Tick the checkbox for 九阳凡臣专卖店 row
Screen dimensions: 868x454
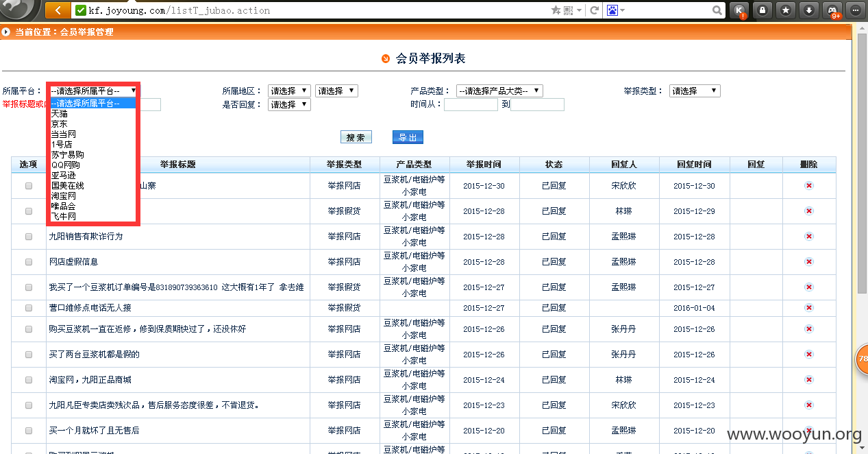(x=29, y=405)
